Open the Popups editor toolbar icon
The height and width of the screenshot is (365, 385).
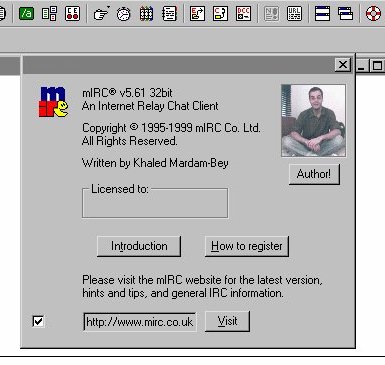click(49, 13)
